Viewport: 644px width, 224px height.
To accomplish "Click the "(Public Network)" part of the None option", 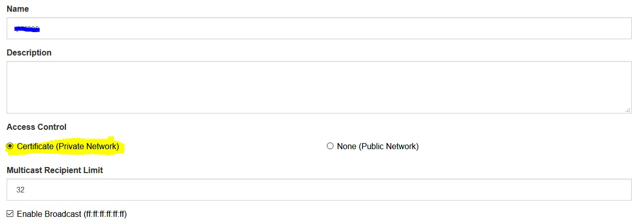I will pos(389,147).
